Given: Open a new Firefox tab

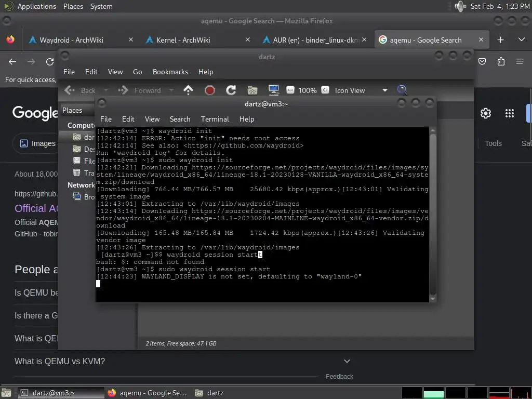Looking at the screenshot, I should pyautogui.click(x=500, y=40).
